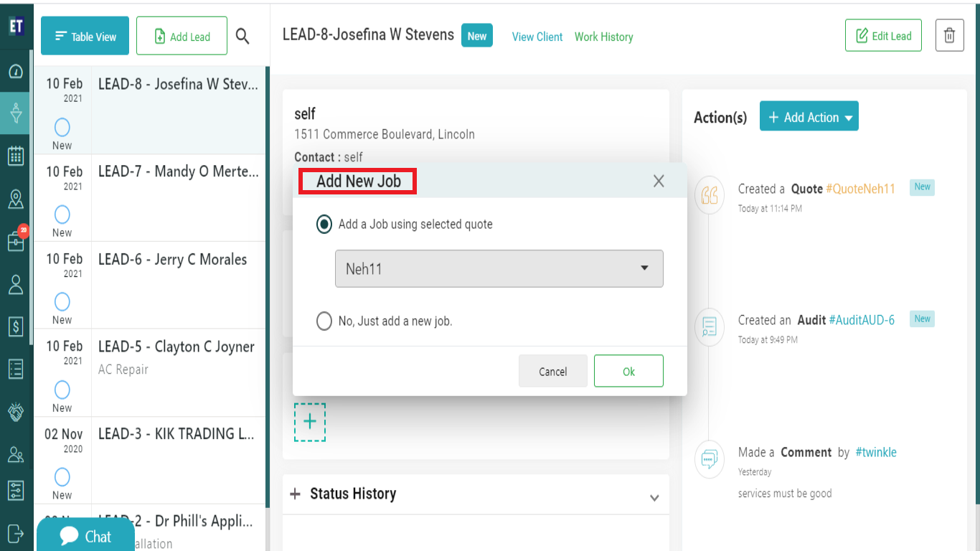
Task: Delete lead using the trash icon
Action: [x=949, y=36]
